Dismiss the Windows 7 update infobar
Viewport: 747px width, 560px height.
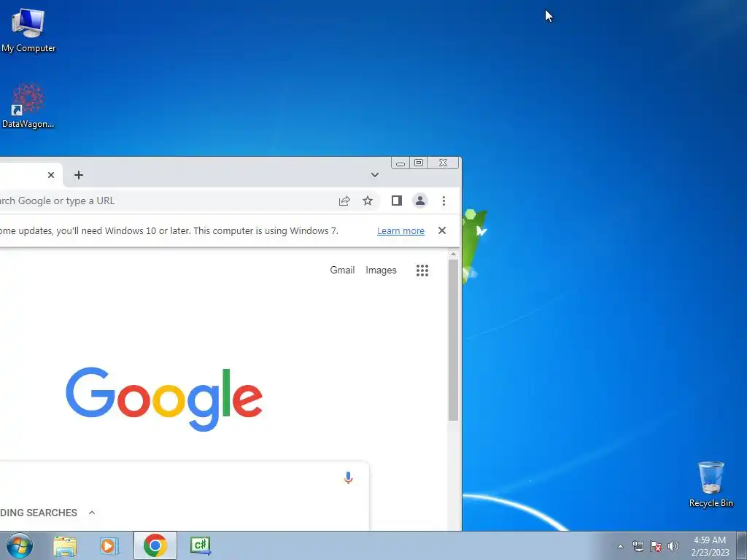coord(442,230)
